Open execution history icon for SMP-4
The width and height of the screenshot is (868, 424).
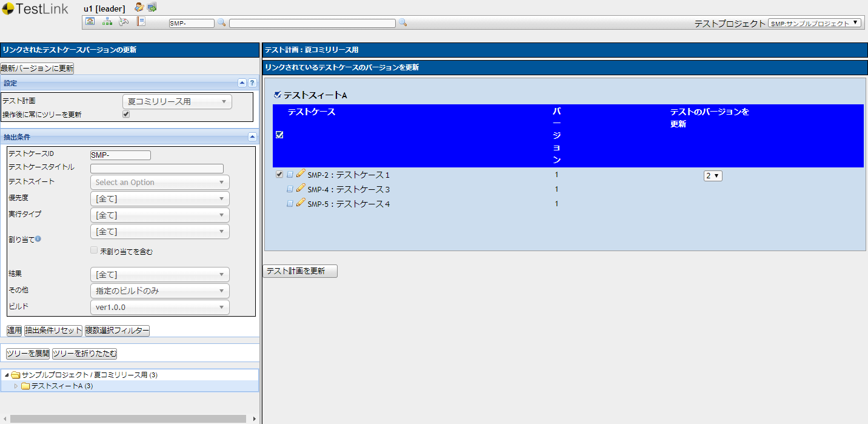[290, 189]
